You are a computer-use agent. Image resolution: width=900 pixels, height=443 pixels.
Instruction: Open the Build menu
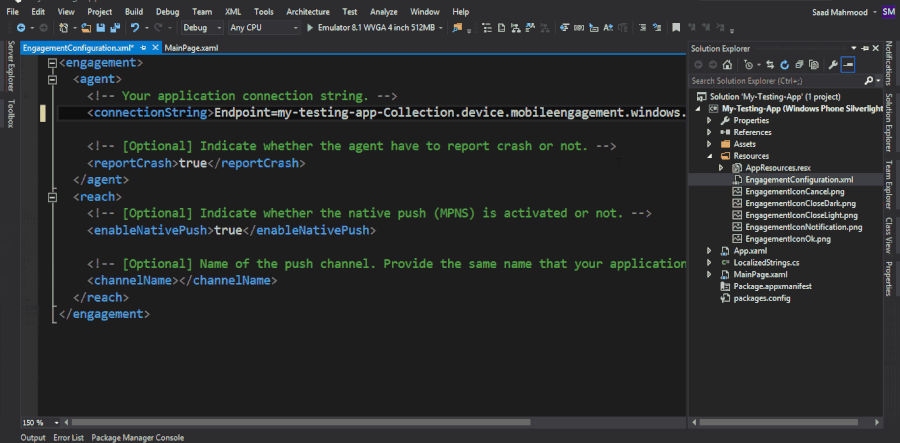tap(134, 11)
